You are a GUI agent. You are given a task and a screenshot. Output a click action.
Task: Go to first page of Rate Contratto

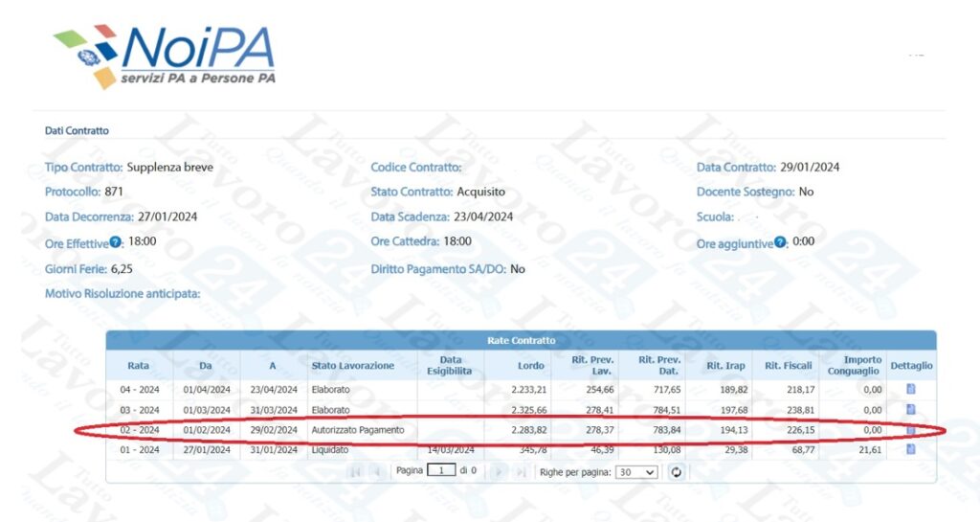[355, 472]
